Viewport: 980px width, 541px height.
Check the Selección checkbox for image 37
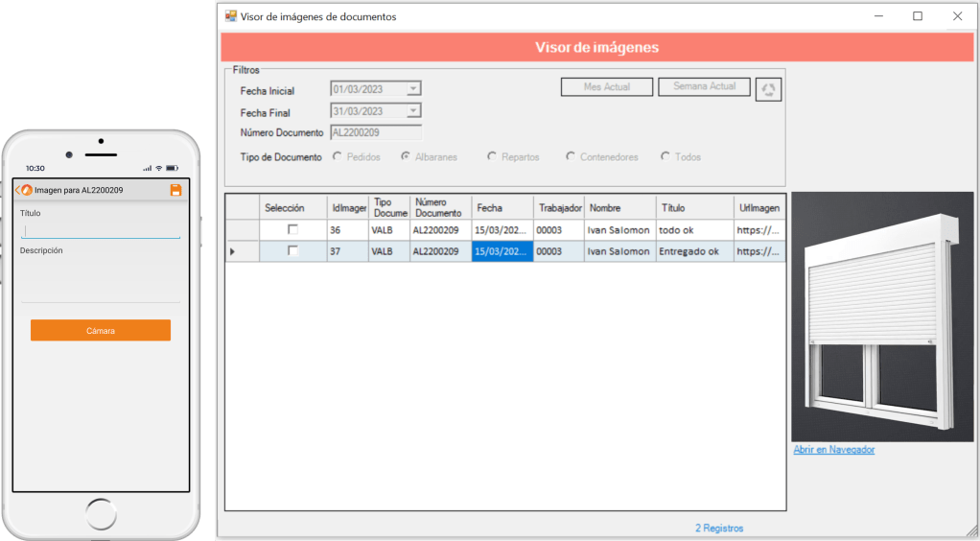293,251
